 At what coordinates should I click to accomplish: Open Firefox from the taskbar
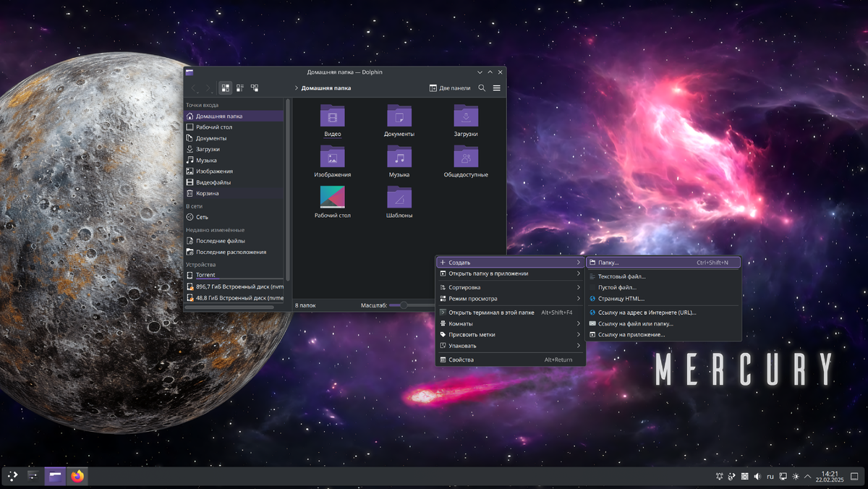pos(77,476)
